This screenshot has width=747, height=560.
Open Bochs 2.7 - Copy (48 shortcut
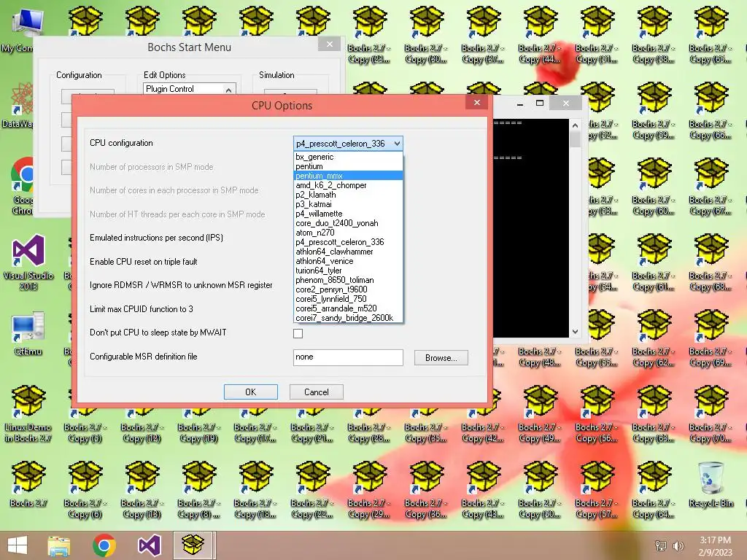[540, 357]
